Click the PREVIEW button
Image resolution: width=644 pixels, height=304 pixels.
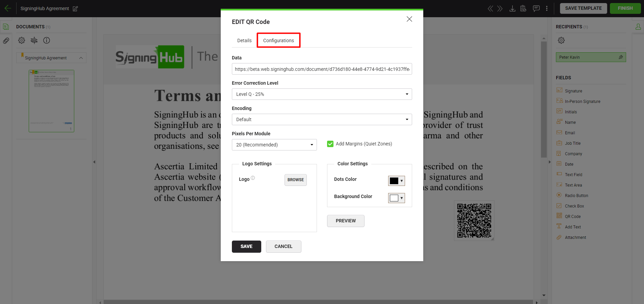[346, 221]
